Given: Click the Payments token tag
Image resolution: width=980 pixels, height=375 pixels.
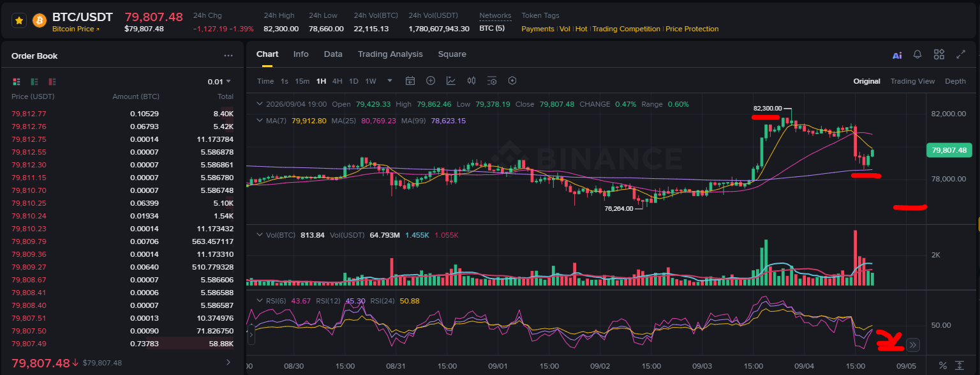Looking at the screenshot, I should coord(538,29).
